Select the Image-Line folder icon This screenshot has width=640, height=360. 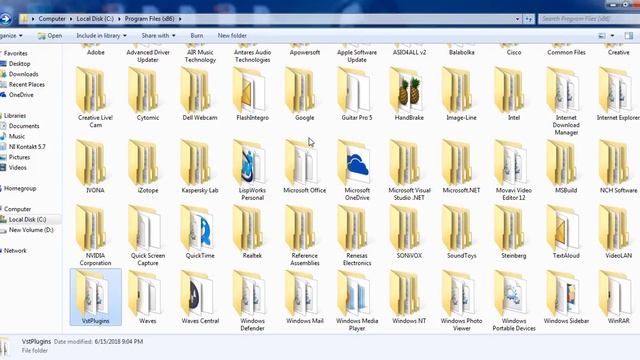click(459, 91)
